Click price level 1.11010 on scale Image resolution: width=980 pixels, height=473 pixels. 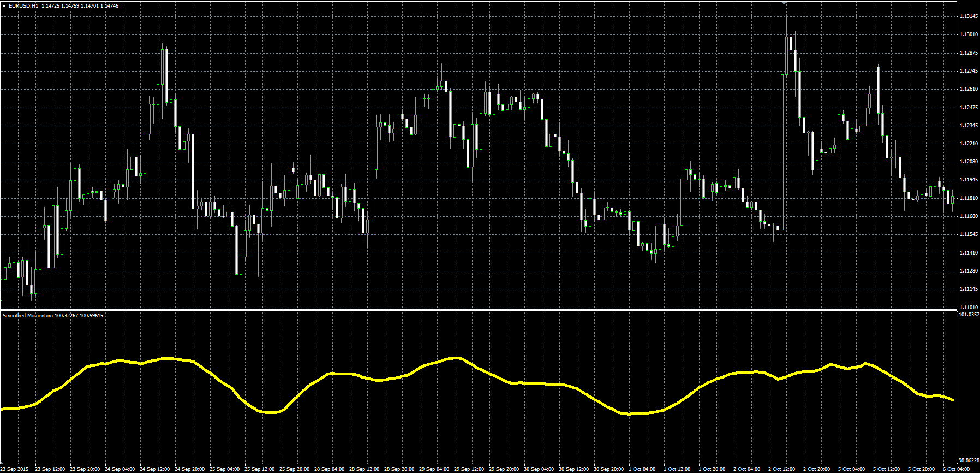[969, 308]
